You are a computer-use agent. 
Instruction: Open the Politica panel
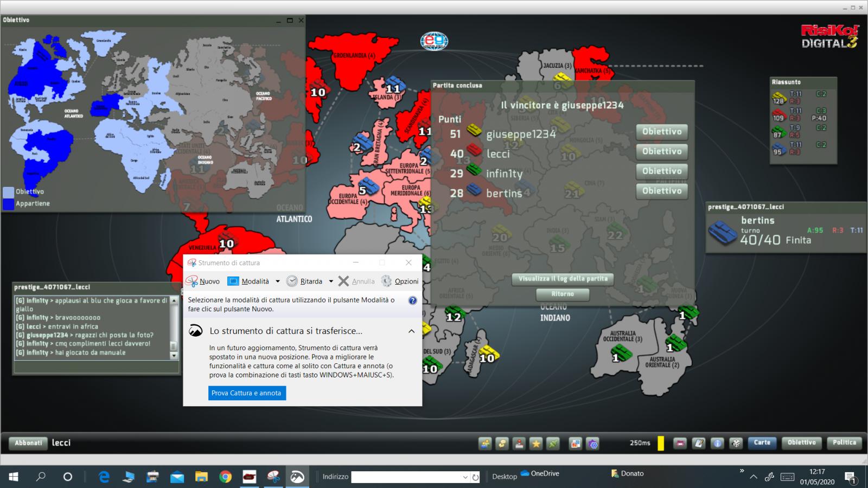(844, 442)
